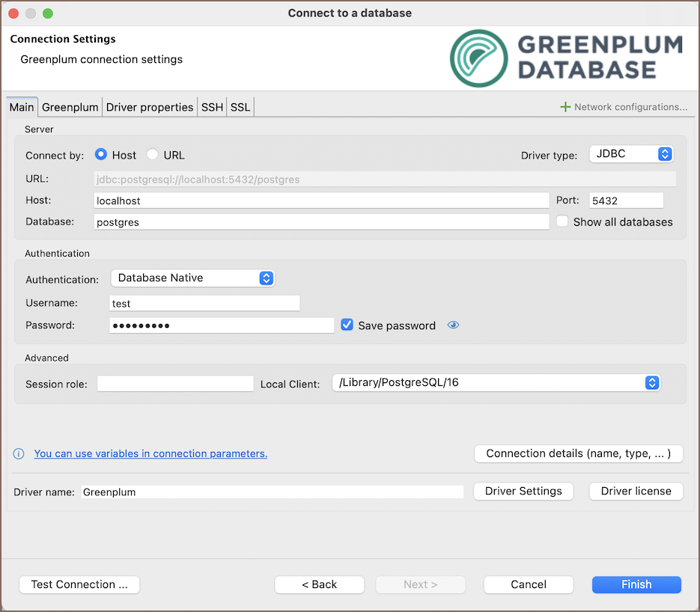Image resolution: width=700 pixels, height=612 pixels.
Task: Select the Host radio button
Action: pyautogui.click(x=102, y=155)
